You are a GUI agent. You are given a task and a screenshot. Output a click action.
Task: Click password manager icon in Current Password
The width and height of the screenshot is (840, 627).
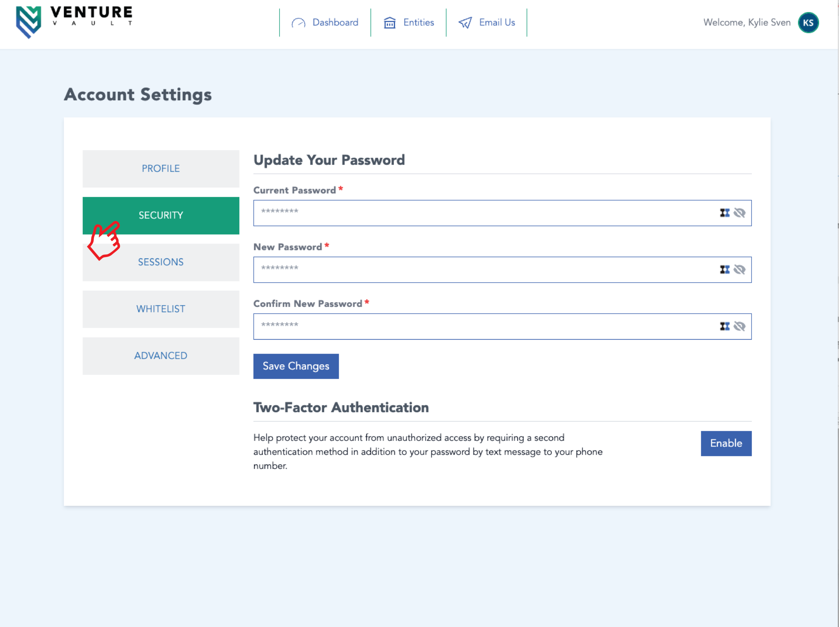point(724,213)
